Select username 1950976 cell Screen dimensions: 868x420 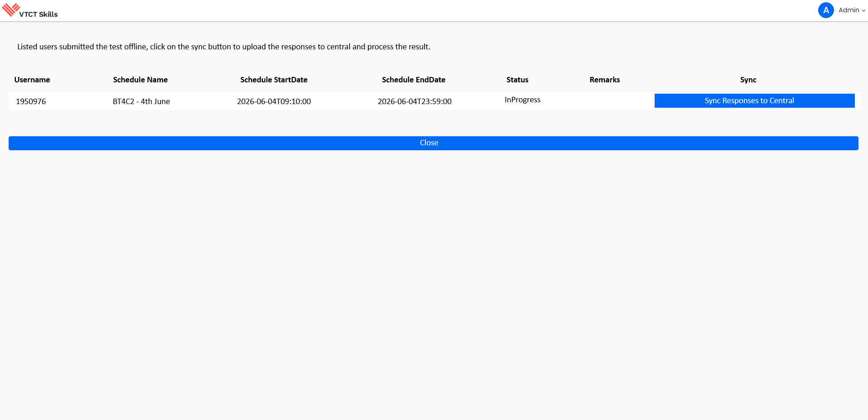(31, 101)
